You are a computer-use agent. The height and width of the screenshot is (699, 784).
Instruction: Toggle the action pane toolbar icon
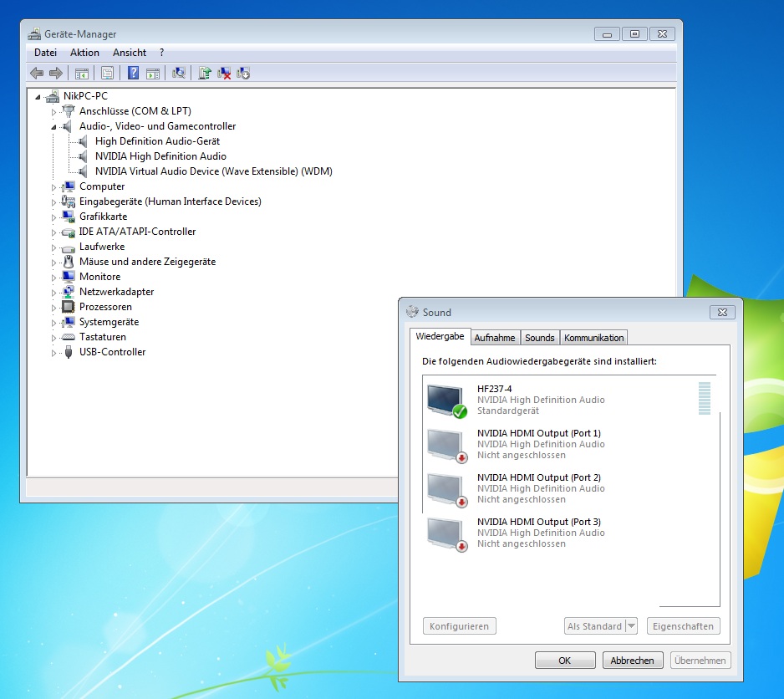point(153,73)
